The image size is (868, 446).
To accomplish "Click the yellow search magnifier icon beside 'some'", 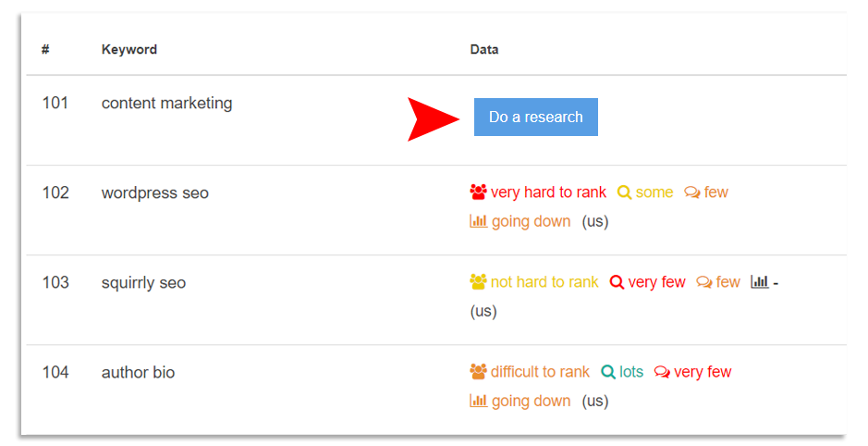I will coord(624,192).
